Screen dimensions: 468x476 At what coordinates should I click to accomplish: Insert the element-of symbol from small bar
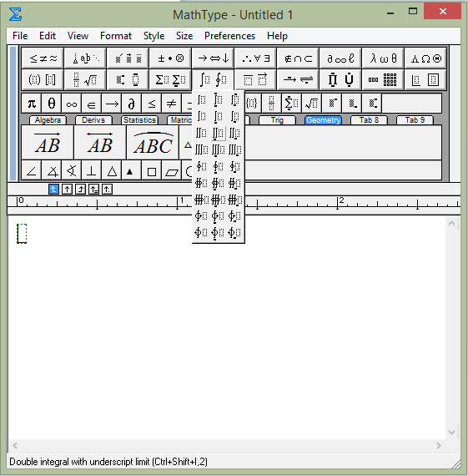[92, 104]
